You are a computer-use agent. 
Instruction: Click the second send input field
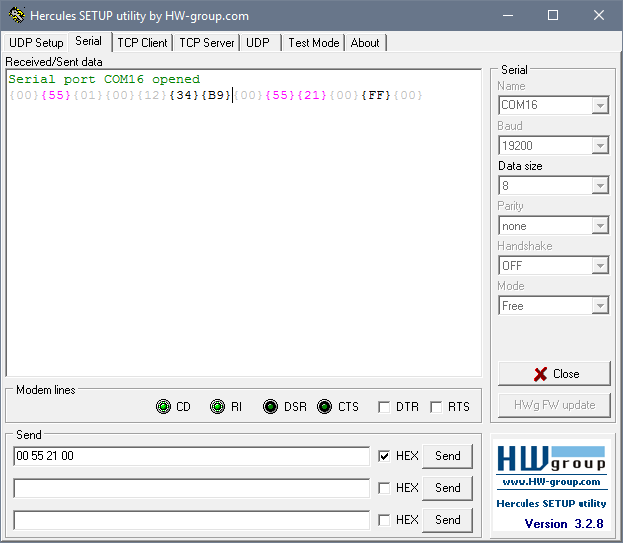click(192, 488)
